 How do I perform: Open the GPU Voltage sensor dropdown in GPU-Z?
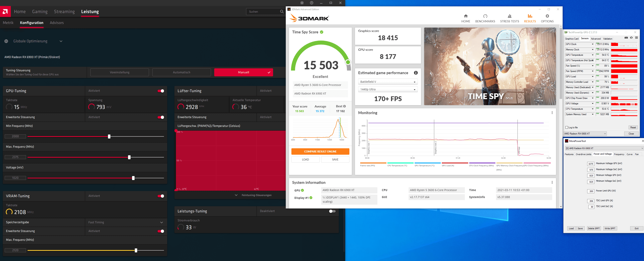tap(592, 103)
